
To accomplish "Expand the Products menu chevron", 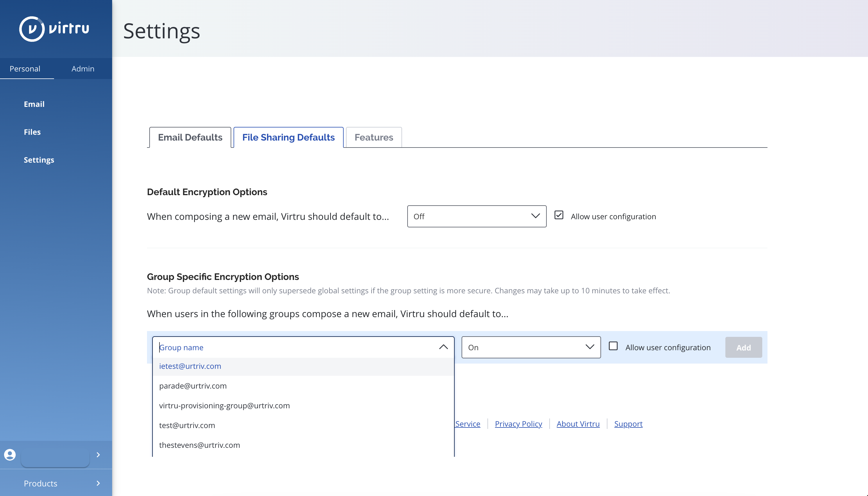I will point(98,483).
